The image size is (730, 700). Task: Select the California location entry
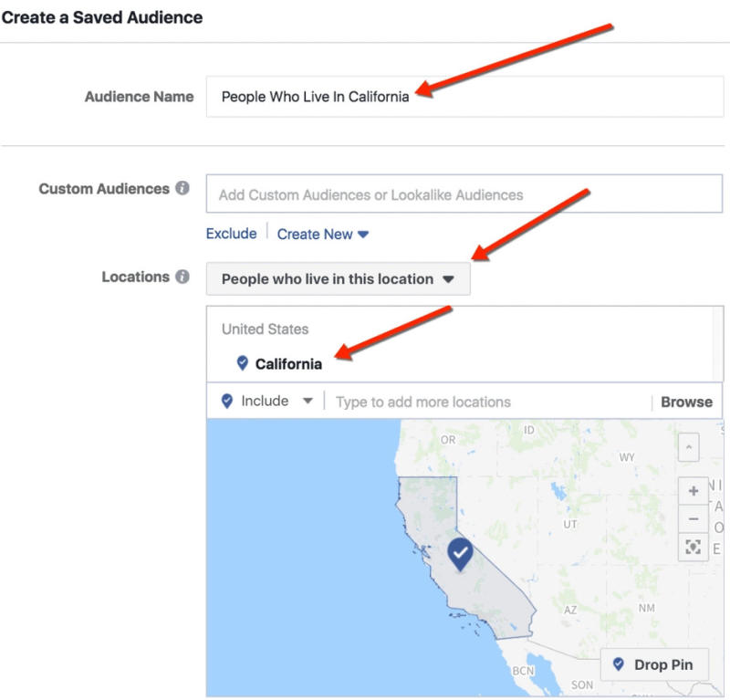(x=288, y=364)
